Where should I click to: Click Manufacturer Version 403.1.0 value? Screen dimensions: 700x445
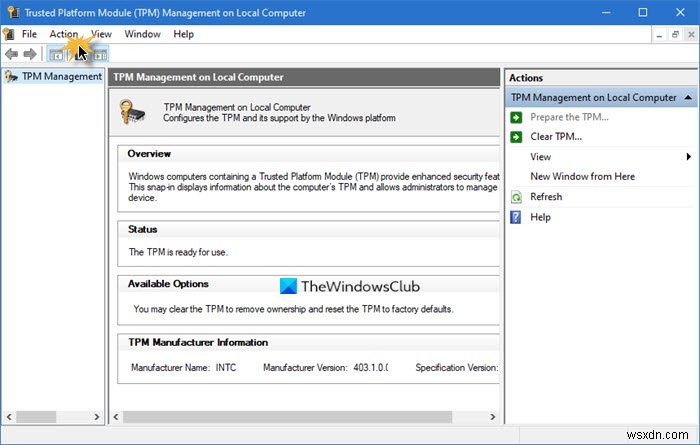[x=371, y=368]
